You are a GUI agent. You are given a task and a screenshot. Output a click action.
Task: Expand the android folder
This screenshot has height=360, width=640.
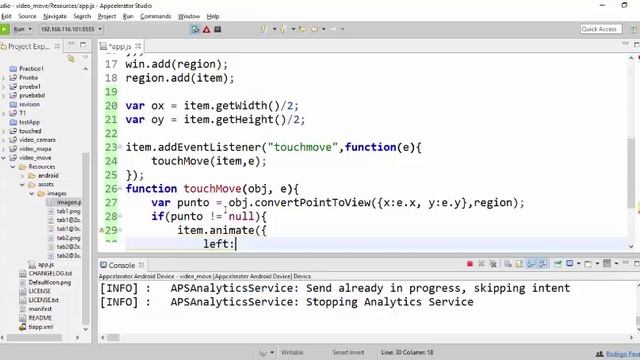point(22,176)
